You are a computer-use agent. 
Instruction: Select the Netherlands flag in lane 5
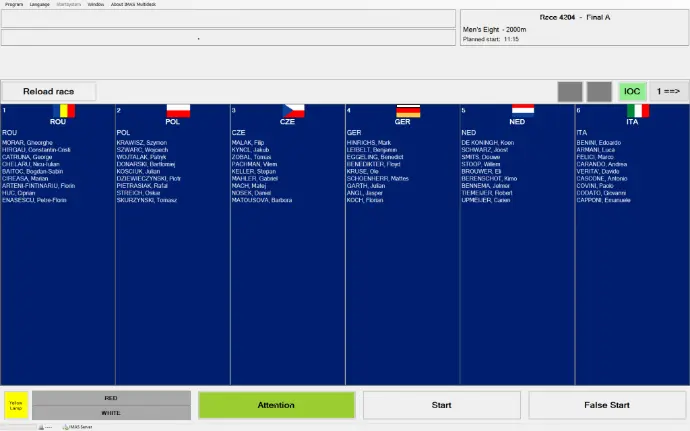click(523, 111)
